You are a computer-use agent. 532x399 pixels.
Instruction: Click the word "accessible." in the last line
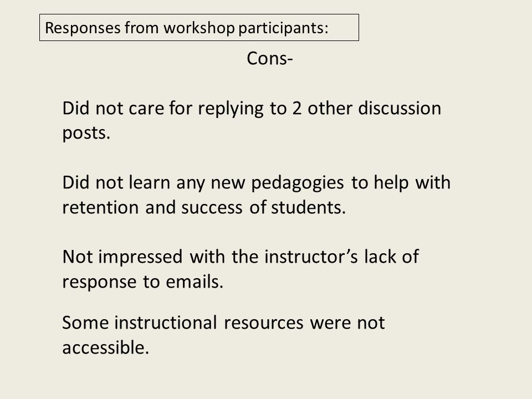[x=106, y=347]
